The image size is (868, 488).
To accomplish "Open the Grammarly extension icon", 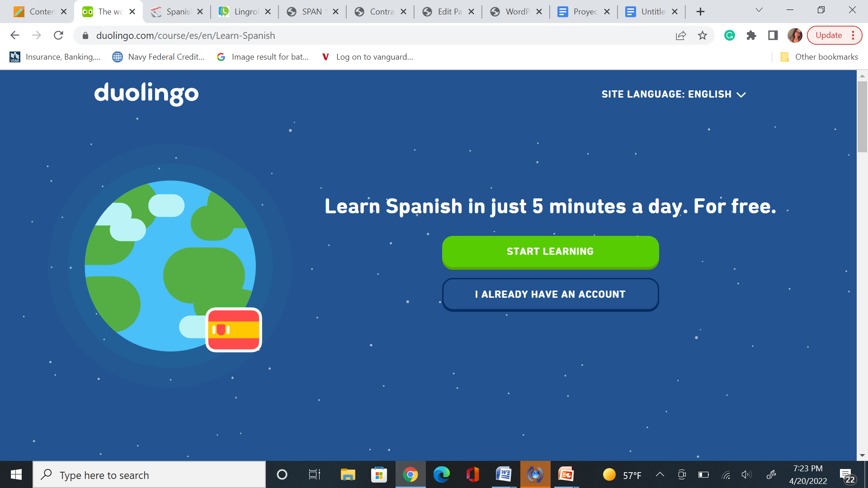I will tap(730, 35).
